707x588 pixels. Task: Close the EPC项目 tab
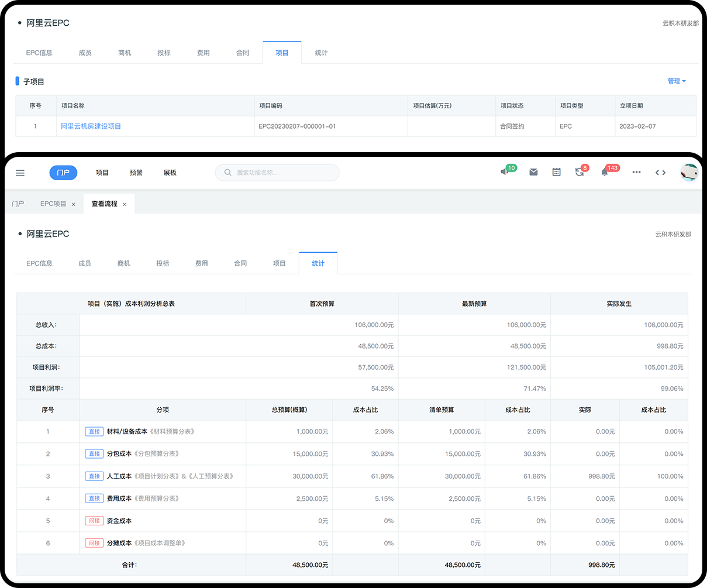click(x=74, y=204)
